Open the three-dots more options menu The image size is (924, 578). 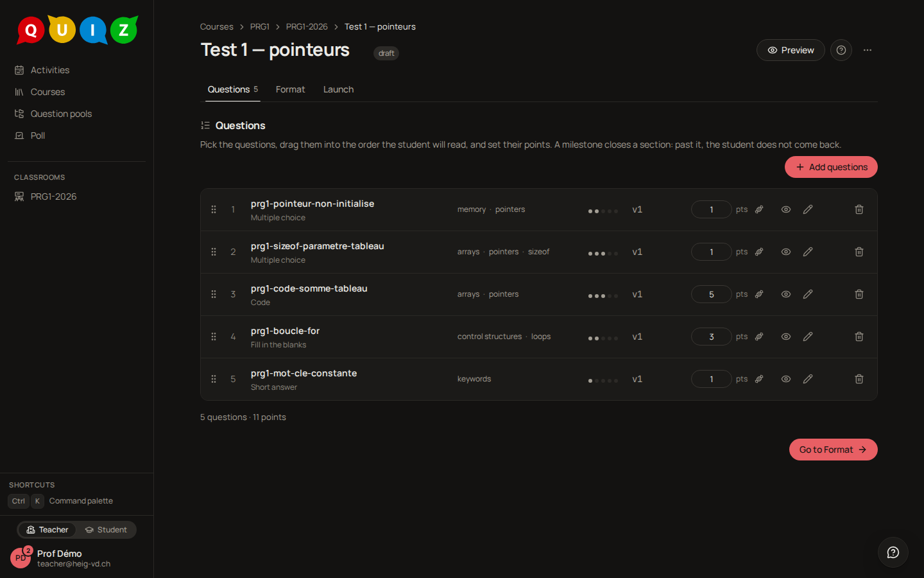coord(868,50)
